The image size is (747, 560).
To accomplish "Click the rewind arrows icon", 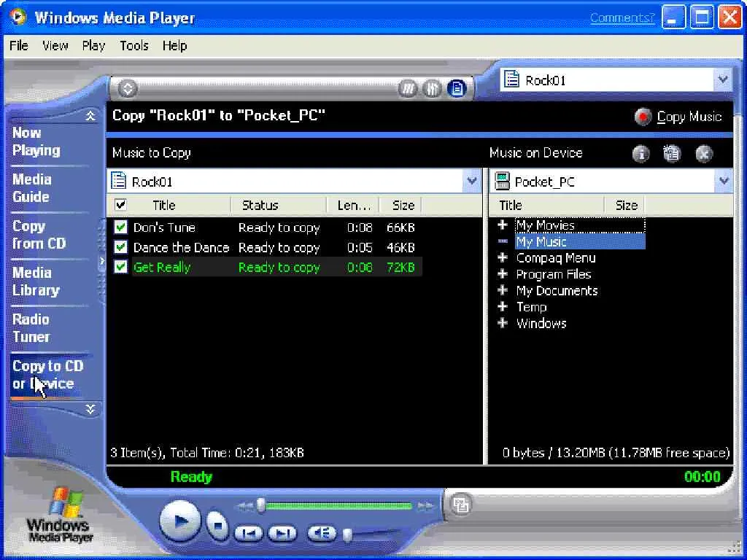I will pyautogui.click(x=245, y=506).
